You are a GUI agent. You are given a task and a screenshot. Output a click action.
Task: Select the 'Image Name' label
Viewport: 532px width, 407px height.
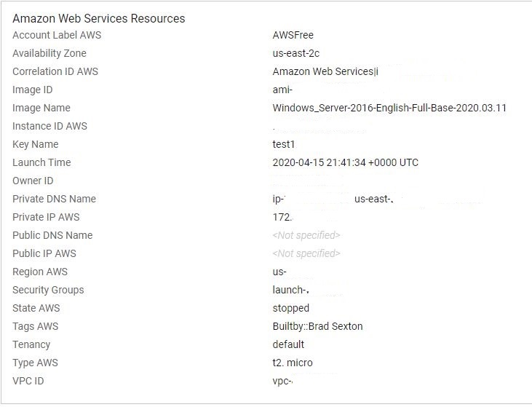pyautogui.click(x=41, y=108)
